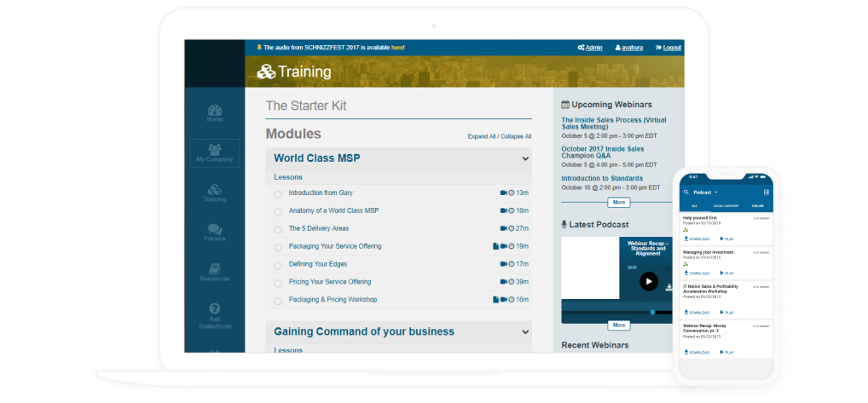Open Ask TruMethods in the sidebar

pyautogui.click(x=215, y=316)
